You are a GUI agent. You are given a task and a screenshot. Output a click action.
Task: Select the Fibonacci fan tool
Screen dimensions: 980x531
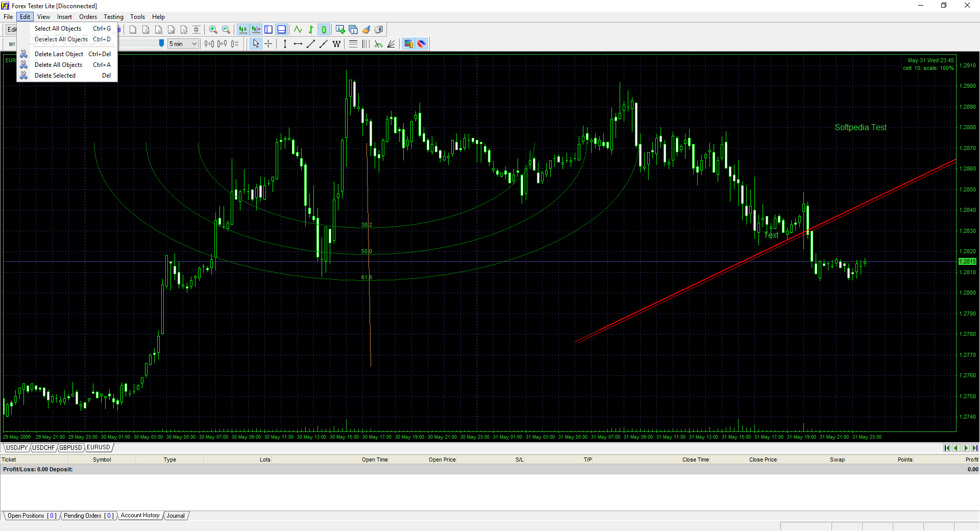pyautogui.click(x=391, y=44)
